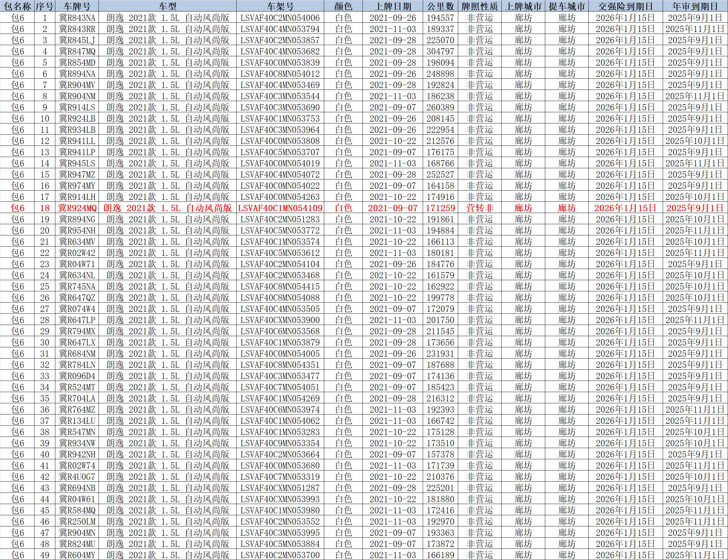Select the 交强险到期日 header cell
Image resolution: width=728 pixels, height=560 pixels.
tap(625, 6)
